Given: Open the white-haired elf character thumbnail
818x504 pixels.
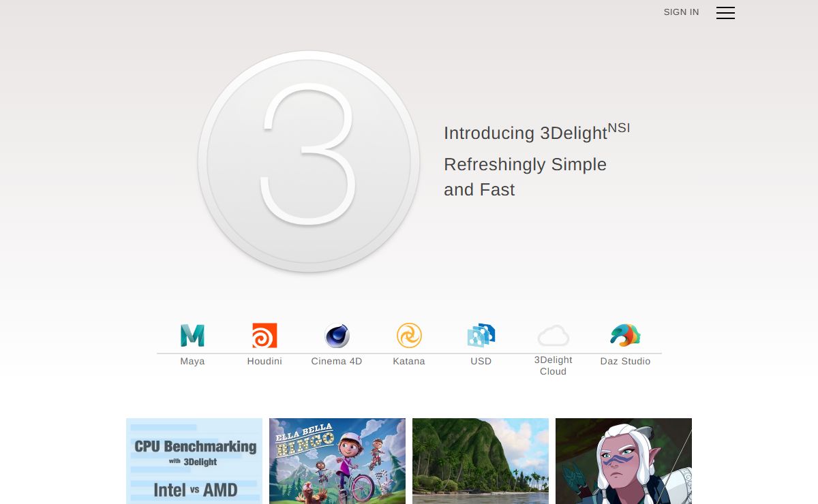Looking at the screenshot, I should (624, 461).
